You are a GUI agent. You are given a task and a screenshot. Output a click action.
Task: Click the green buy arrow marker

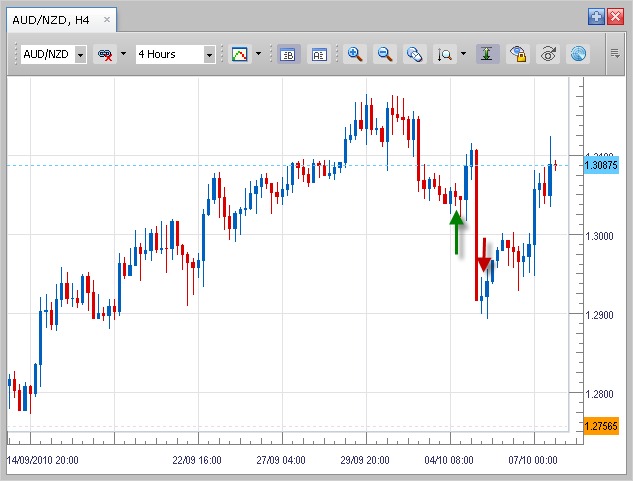point(457,233)
